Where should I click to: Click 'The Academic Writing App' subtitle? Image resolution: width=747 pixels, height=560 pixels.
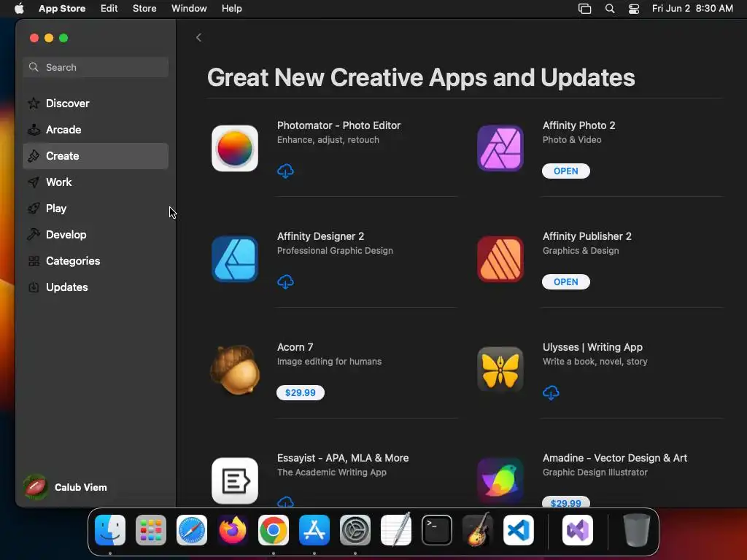coord(332,472)
